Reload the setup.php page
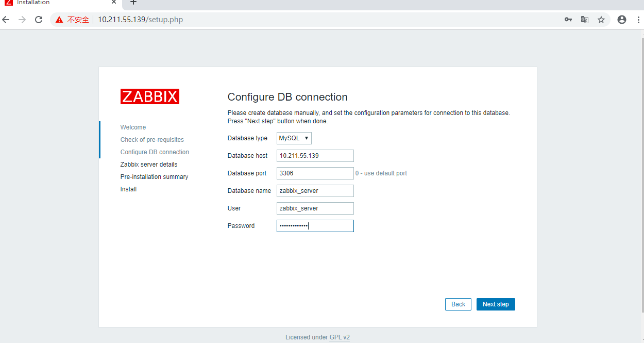The height and width of the screenshot is (343, 644). pos(39,20)
